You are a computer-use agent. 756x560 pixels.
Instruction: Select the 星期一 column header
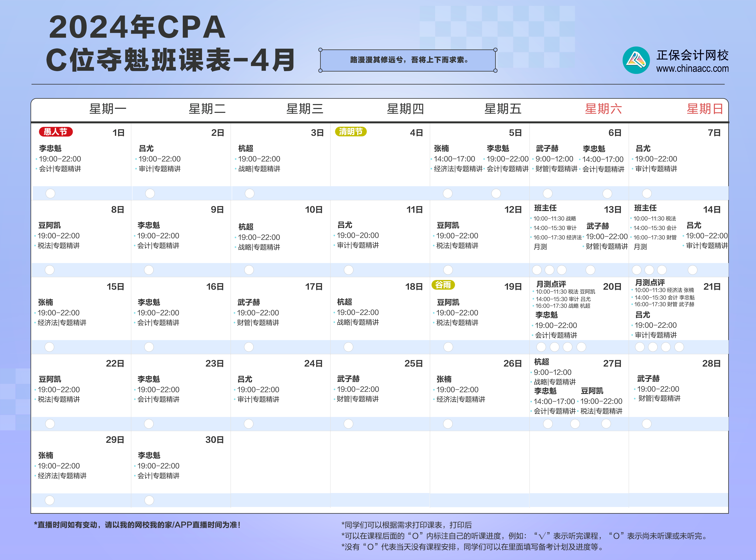(108, 109)
